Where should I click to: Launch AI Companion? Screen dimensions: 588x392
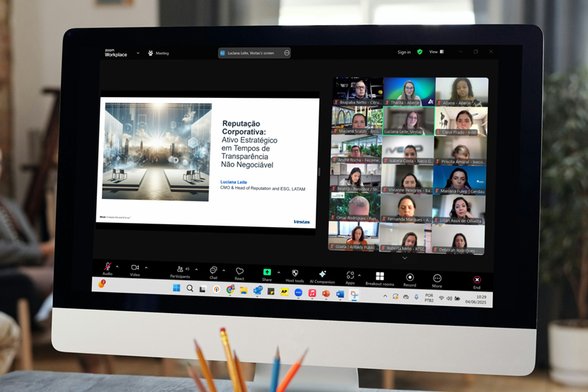(x=322, y=275)
